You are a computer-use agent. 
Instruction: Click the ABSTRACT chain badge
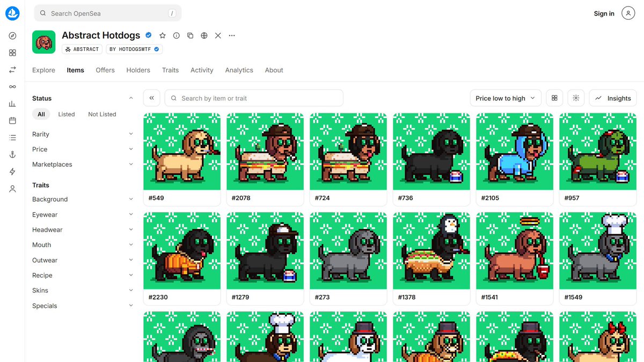(x=82, y=49)
